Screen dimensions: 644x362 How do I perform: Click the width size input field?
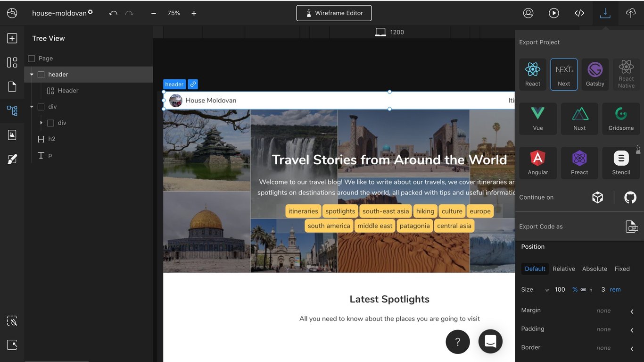[560, 290]
